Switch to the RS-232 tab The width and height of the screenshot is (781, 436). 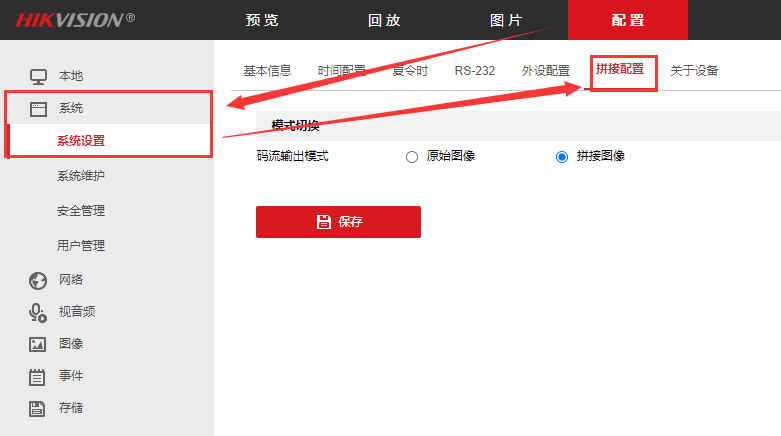point(474,70)
